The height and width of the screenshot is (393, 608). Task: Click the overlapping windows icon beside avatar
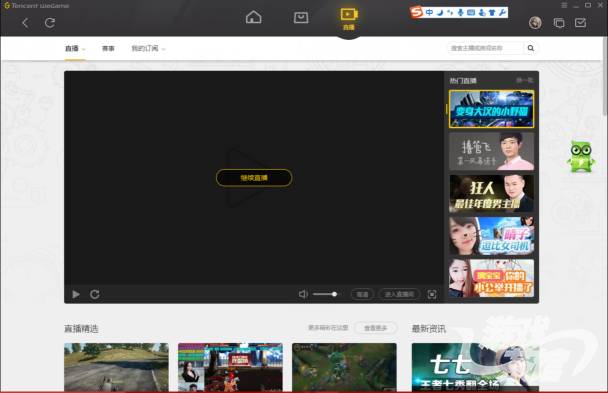(559, 23)
